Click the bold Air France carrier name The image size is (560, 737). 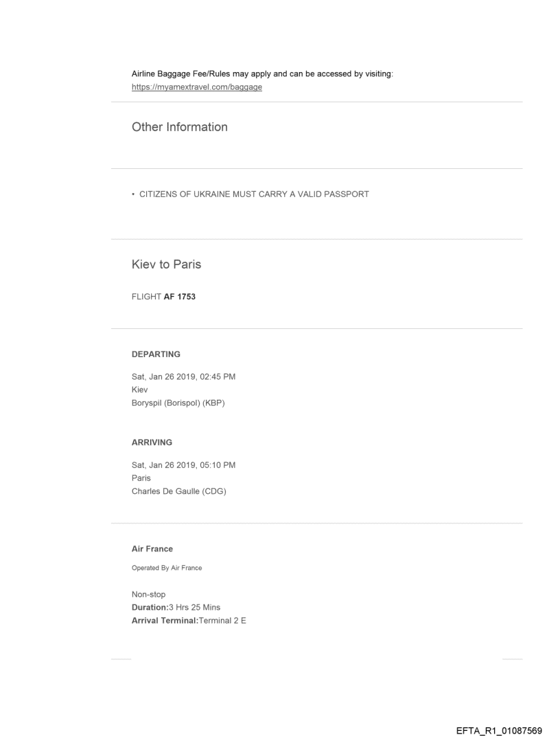152,549
